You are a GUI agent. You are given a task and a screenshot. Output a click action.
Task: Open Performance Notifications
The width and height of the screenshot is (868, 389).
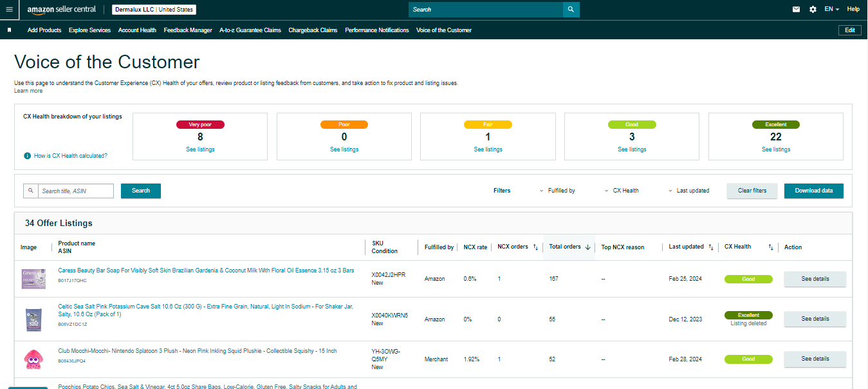377,30
